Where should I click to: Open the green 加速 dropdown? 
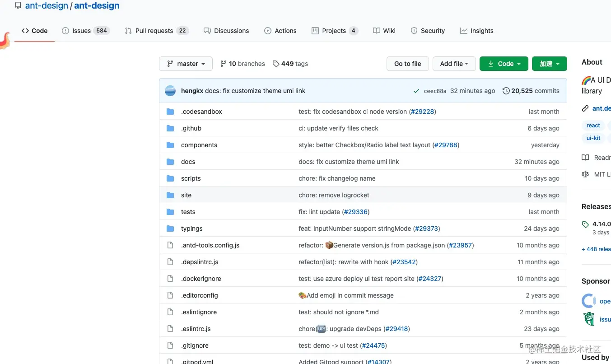coord(549,64)
